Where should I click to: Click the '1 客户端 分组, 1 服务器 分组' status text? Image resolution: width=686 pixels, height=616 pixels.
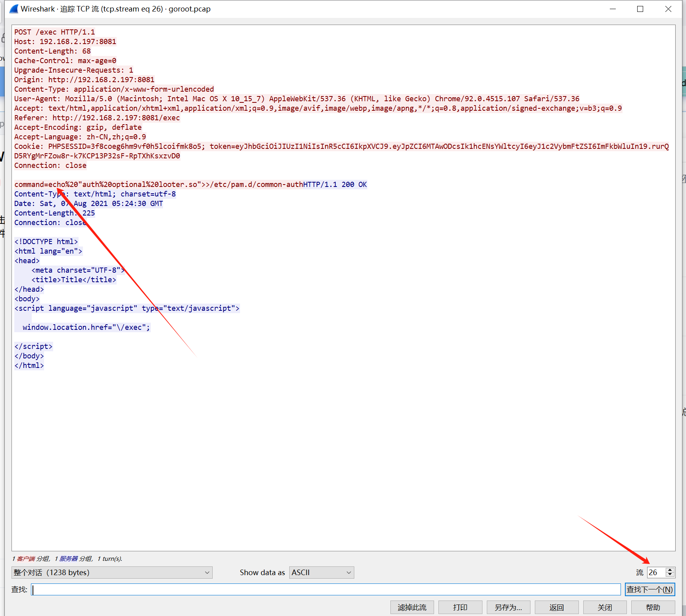(x=67, y=558)
